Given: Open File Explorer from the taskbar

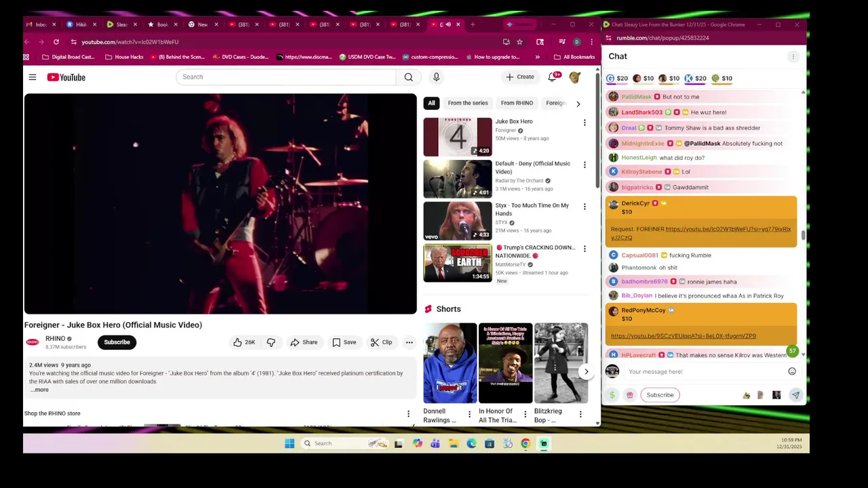Looking at the screenshot, I should pos(453,444).
